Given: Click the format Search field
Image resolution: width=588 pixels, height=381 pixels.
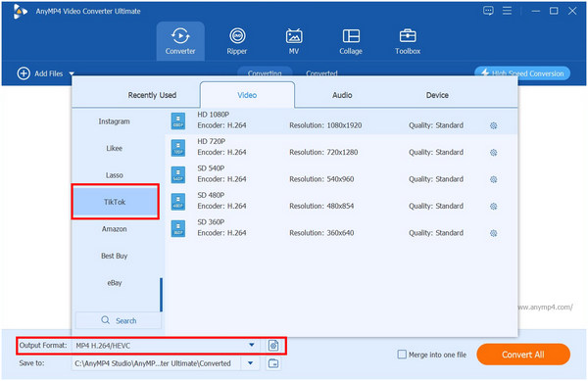Looking at the screenshot, I should [x=119, y=320].
